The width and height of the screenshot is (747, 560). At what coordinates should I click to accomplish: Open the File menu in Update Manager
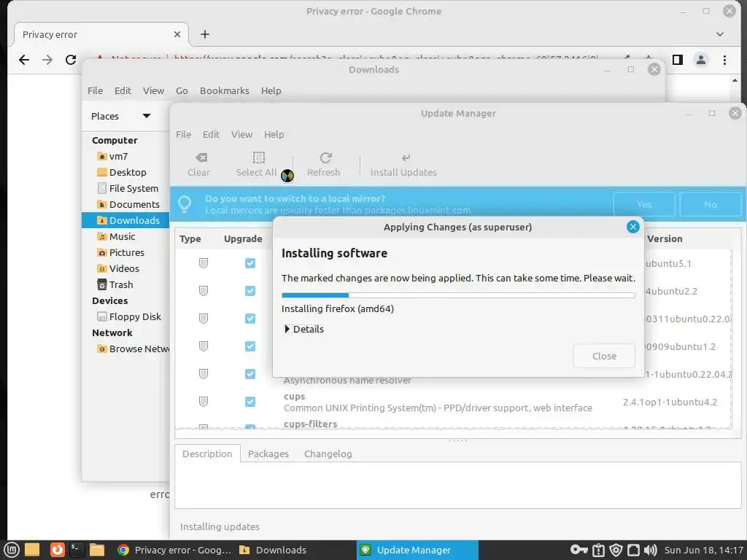coord(183,134)
